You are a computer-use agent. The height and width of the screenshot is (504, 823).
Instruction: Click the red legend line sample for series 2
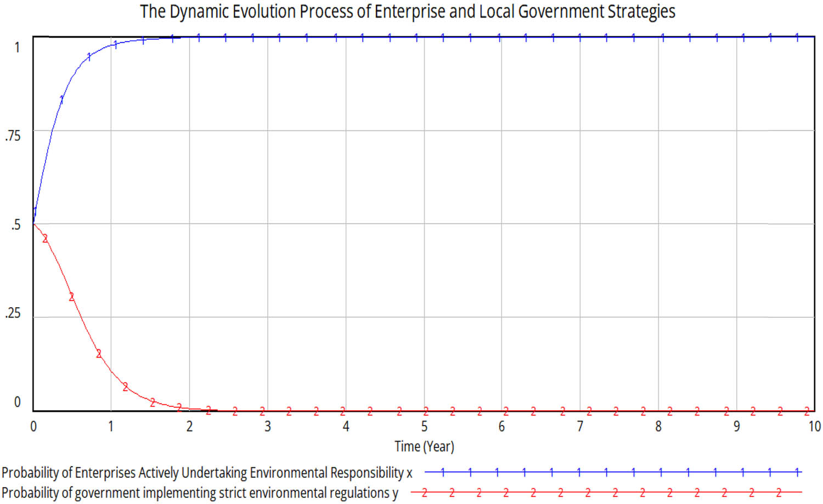606,492
